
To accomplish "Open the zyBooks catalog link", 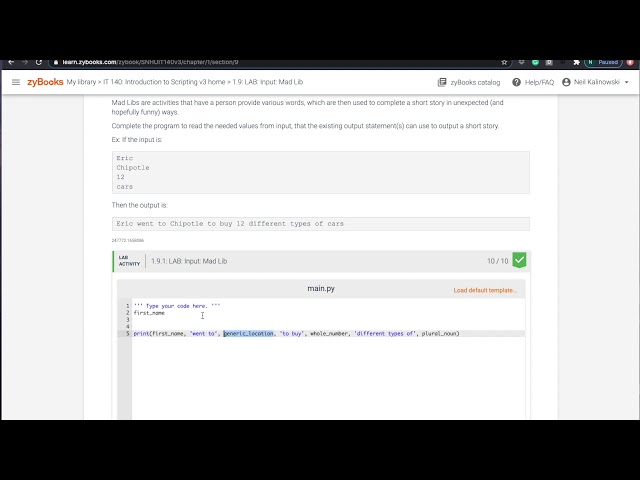I will (475, 82).
